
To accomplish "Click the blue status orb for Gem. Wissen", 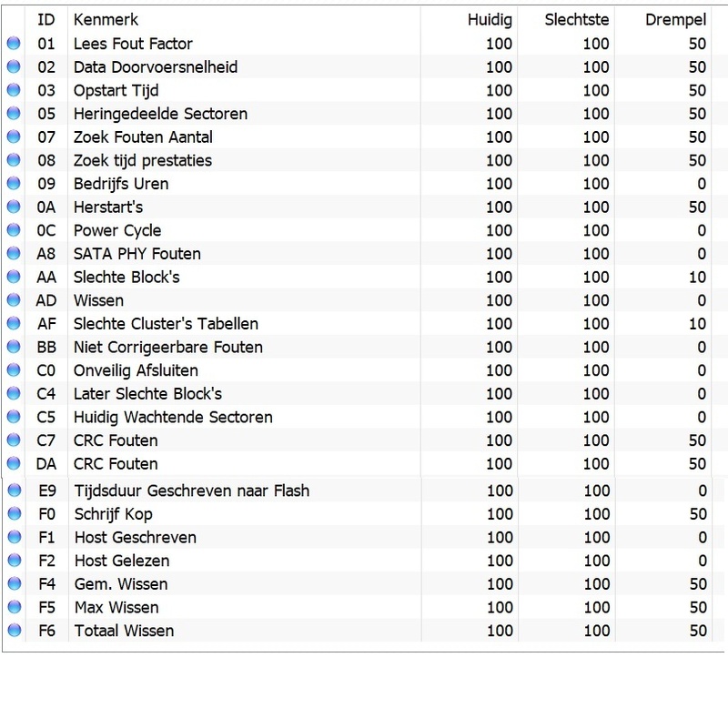I will tap(15, 583).
